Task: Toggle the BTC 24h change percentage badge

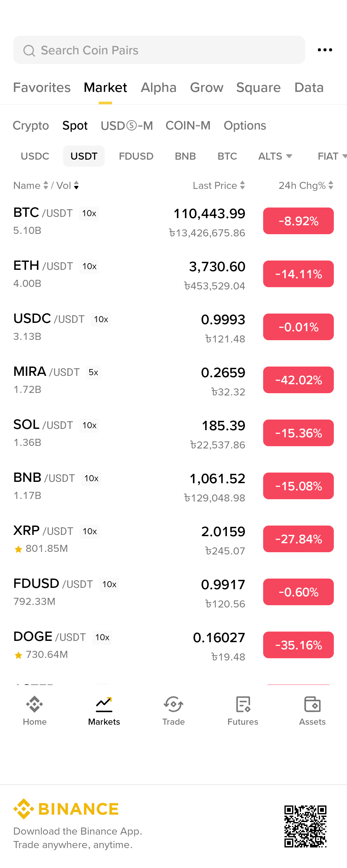Action: pyautogui.click(x=298, y=221)
